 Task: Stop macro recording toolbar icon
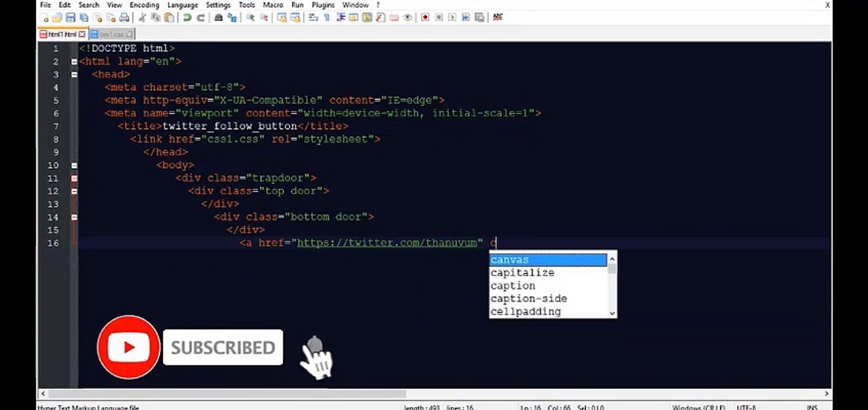pyautogui.click(x=439, y=18)
